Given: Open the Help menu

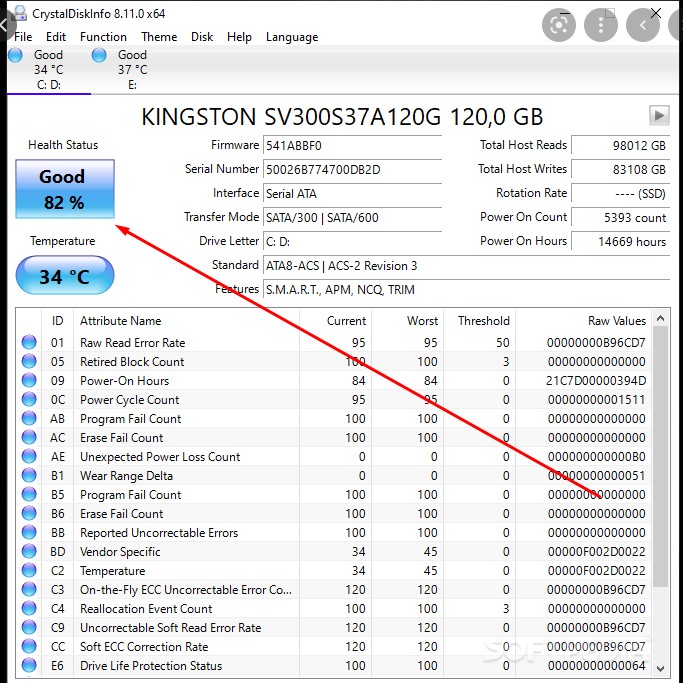Looking at the screenshot, I should [x=239, y=37].
